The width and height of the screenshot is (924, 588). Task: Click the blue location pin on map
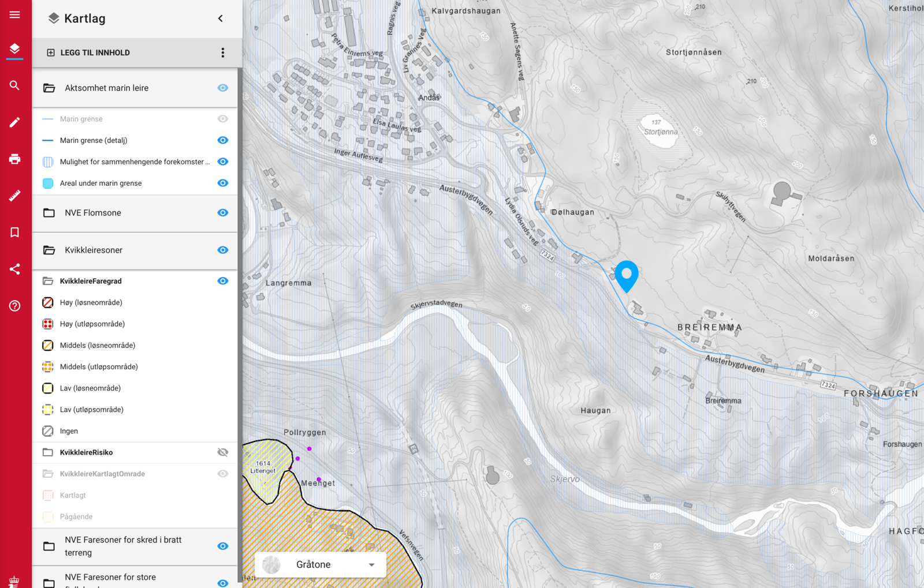tap(627, 276)
